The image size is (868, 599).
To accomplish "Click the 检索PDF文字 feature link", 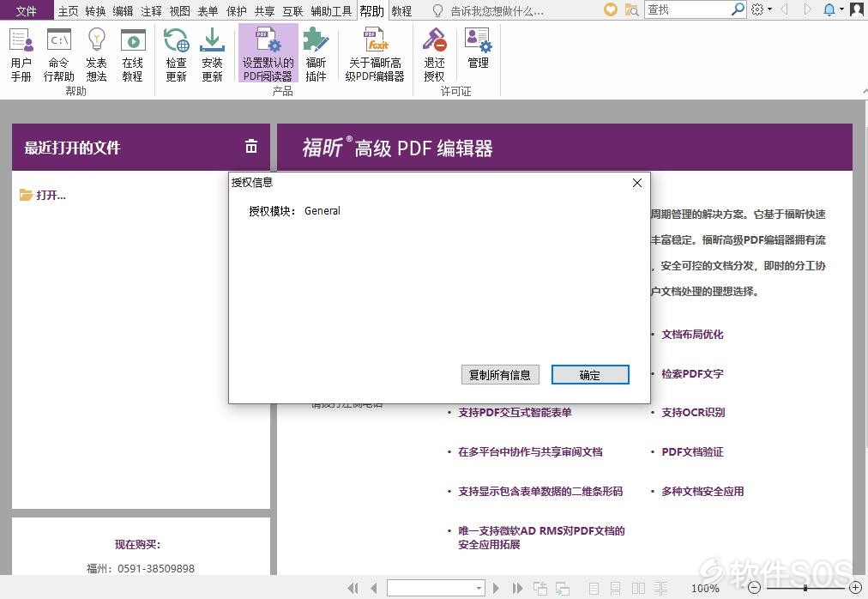I will tap(692, 373).
